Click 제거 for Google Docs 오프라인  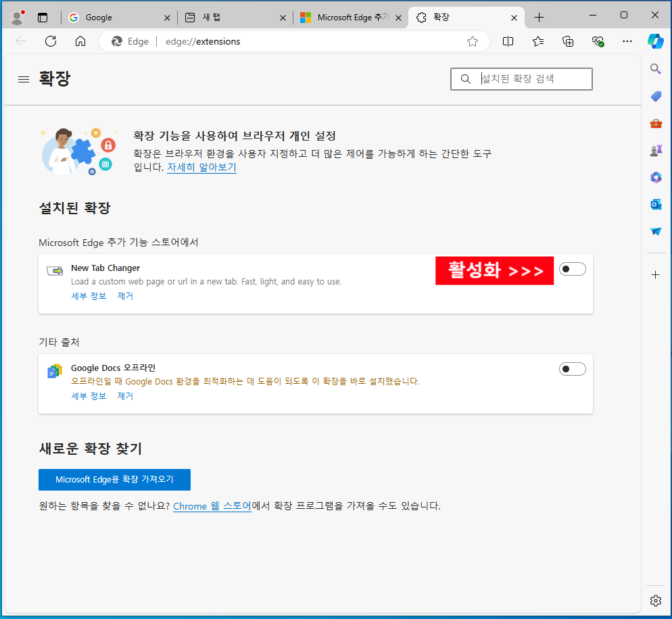125,396
